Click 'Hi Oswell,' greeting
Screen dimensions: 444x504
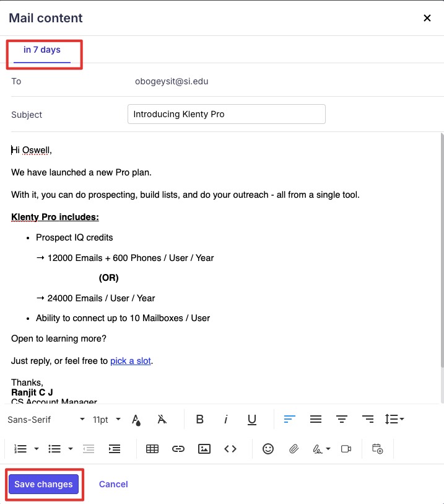click(32, 150)
